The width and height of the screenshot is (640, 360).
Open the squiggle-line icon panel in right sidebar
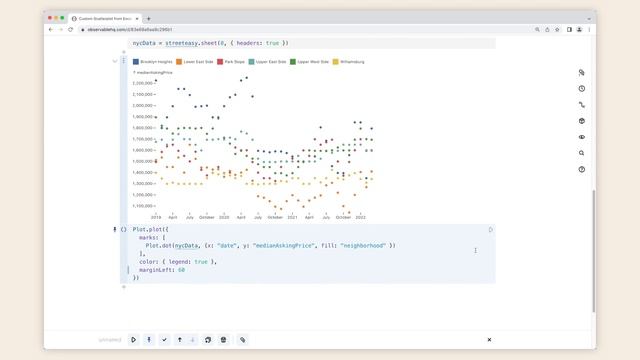coord(582,105)
